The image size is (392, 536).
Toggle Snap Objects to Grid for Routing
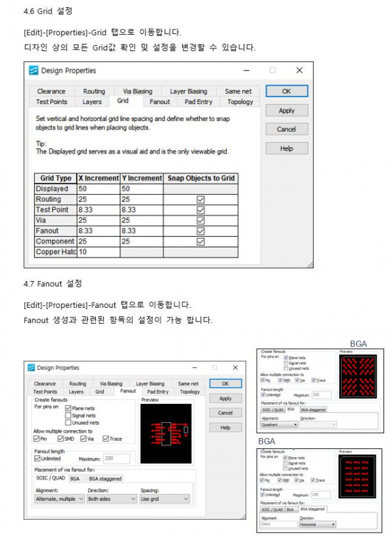pyautogui.click(x=201, y=199)
